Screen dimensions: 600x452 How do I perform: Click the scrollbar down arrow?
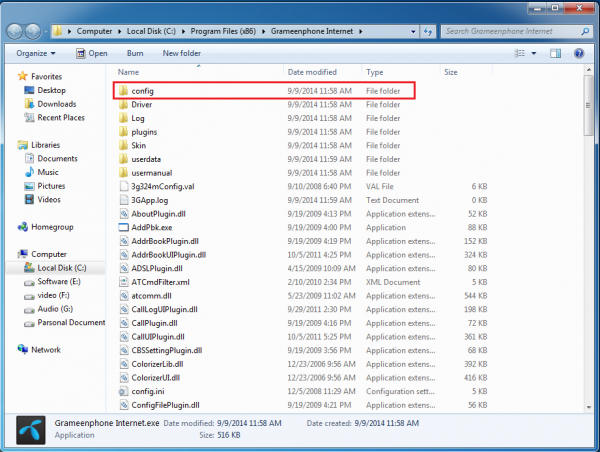pyautogui.click(x=589, y=407)
